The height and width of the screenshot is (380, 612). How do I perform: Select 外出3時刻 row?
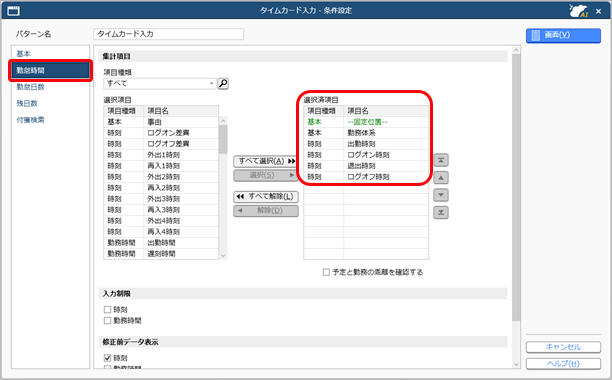(161, 199)
